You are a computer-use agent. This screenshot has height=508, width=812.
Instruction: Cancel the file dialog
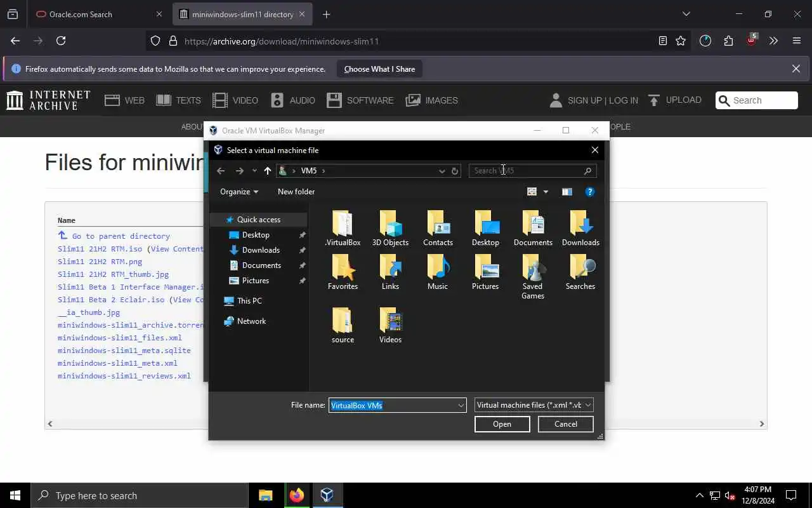[566, 424]
